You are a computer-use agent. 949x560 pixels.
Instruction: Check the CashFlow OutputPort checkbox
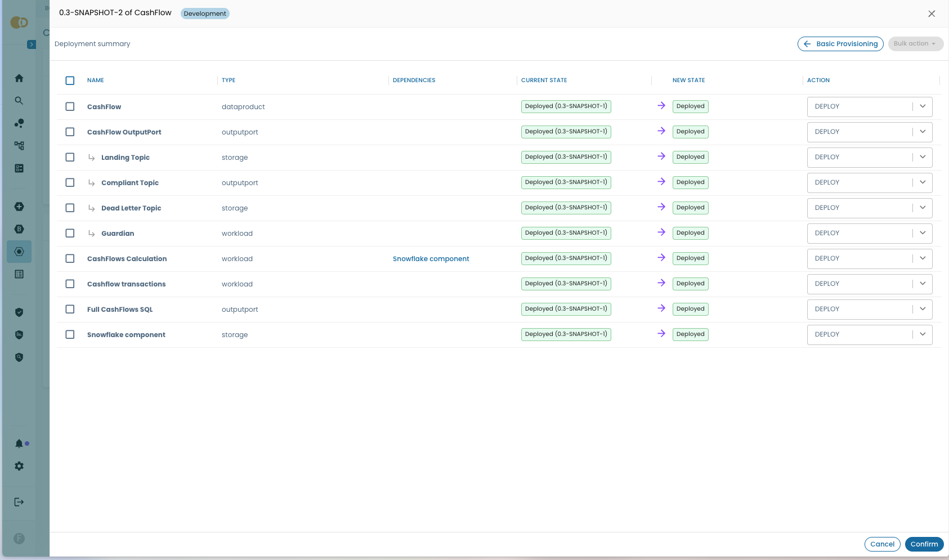click(70, 132)
